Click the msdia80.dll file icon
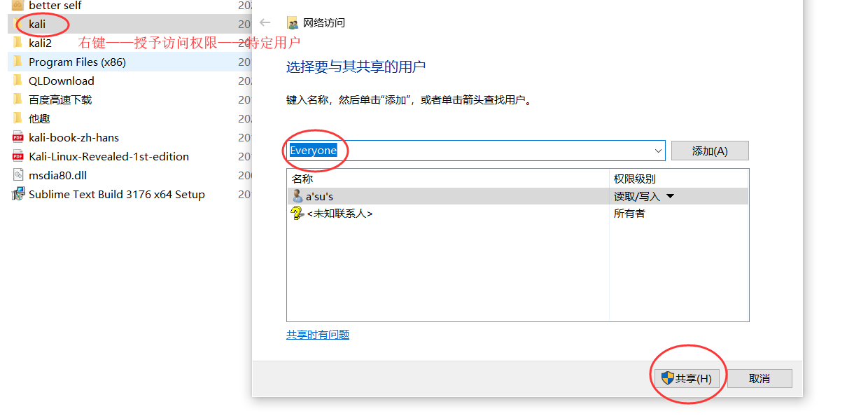The width and height of the screenshot is (868, 416). pyautogui.click(x=18, y=175)
